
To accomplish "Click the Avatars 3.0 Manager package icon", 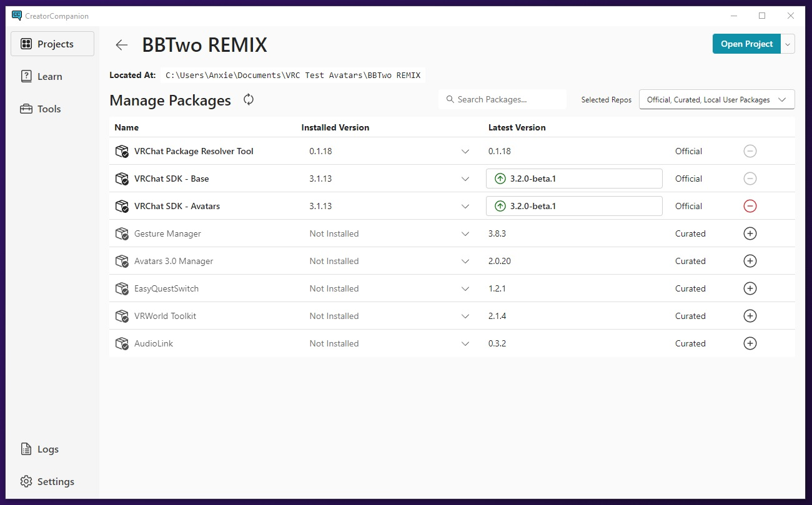I will [122, 261].
